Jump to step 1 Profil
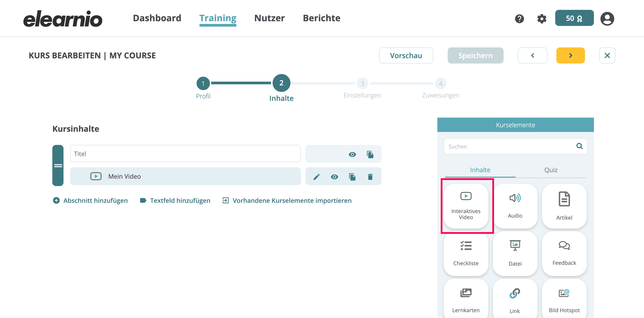Viewport: 644px width, 318px height. tap(203, 83)
